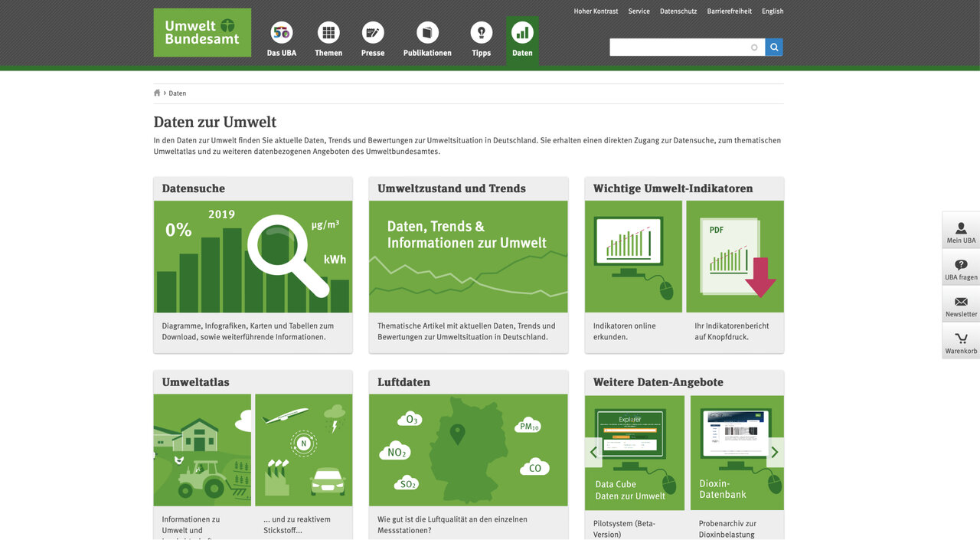Click the Hoher Kontrast link
980x540 pixels.
coord(596,11)
